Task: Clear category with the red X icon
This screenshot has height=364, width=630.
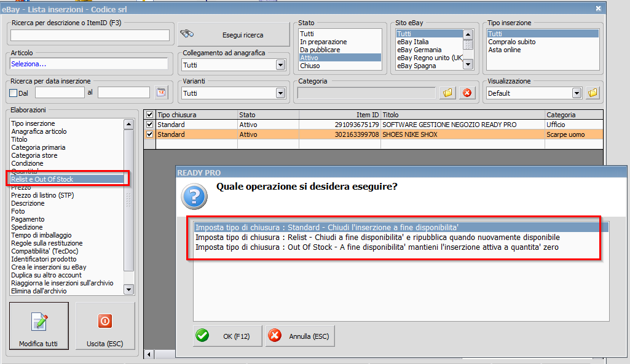Action: (x=467, y=93)
